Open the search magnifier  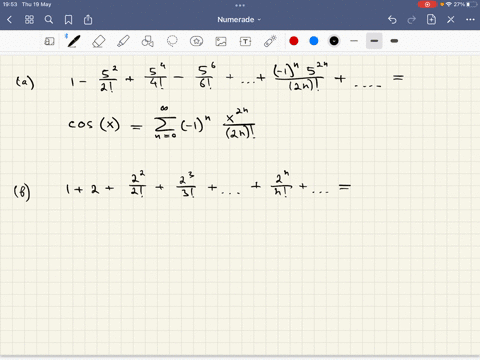tap(49, 20)
